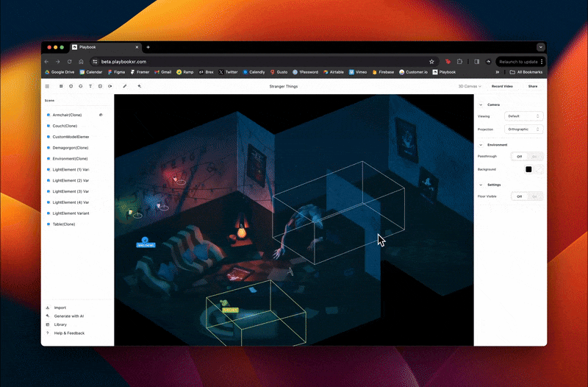Screen dimensions: 588x387
Task: Set Floor Visible to On
Action: [535, 196]
